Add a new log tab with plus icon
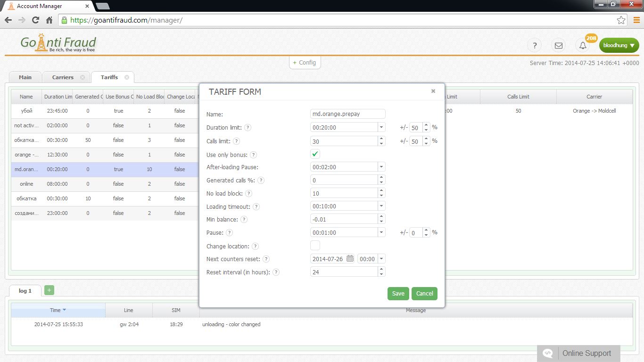Image resolution: width=644 pixels, height=362 pixels. pos(49,290)
